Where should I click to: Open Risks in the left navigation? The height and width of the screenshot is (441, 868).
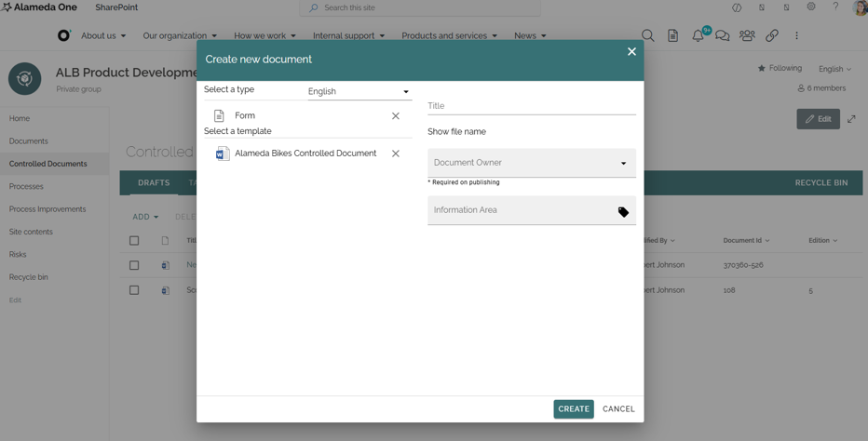click(18, 255)
